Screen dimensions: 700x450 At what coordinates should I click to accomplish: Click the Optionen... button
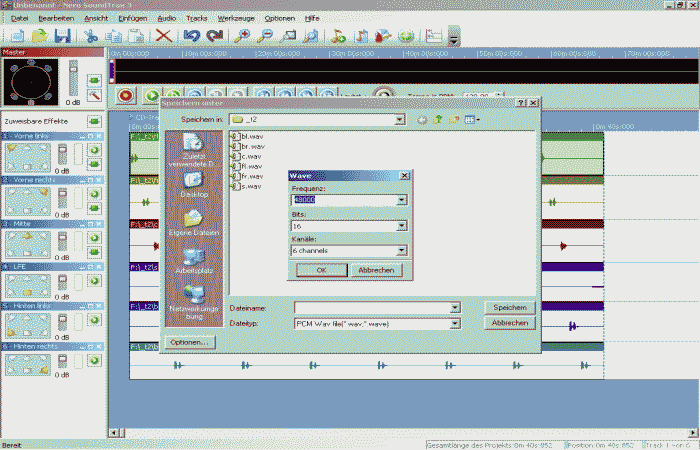190,342
